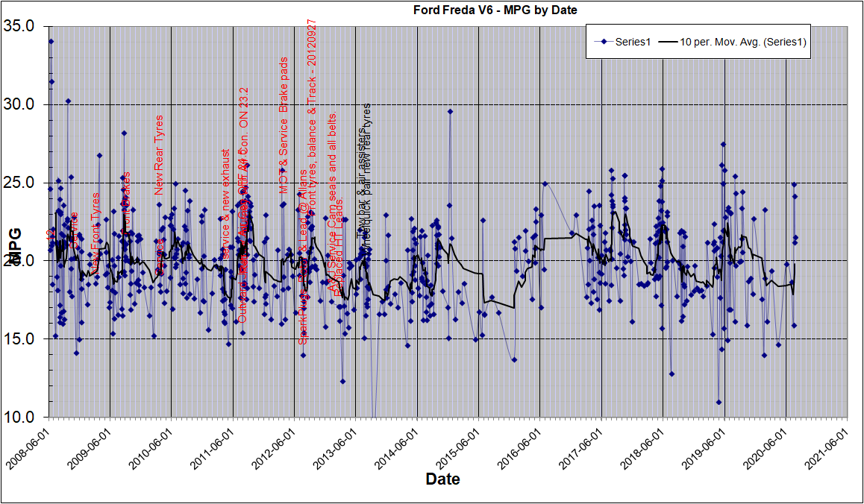This screenshot has width=864, height=504.
Task: Select the 'Service Cam seals and all belts.' annotation
Action: tap(332, 201)
